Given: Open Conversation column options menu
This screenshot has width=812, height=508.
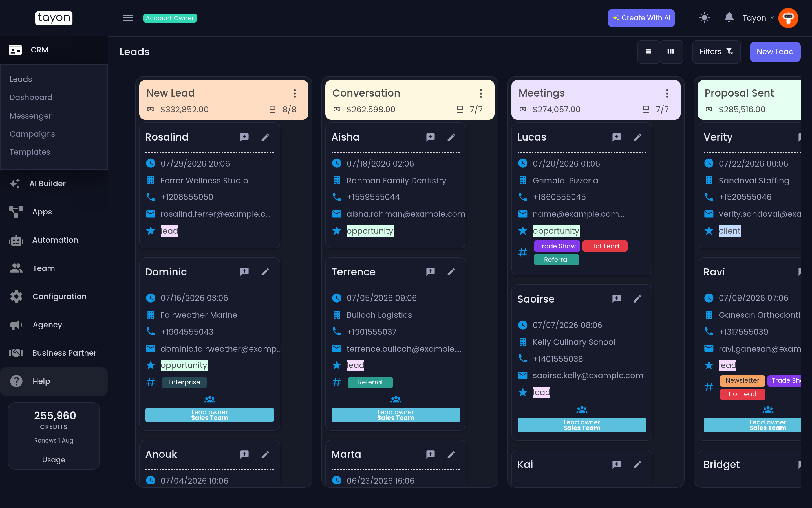Looking at the screenshot, I should click(x=481, y=93).
